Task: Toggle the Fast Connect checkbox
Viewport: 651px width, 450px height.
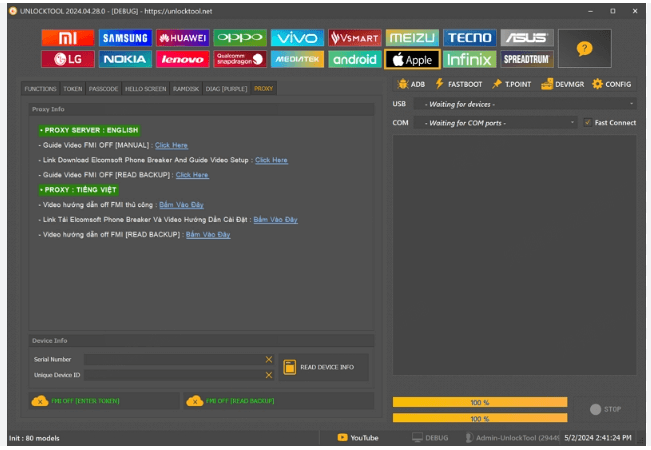Action: point(587,122)
